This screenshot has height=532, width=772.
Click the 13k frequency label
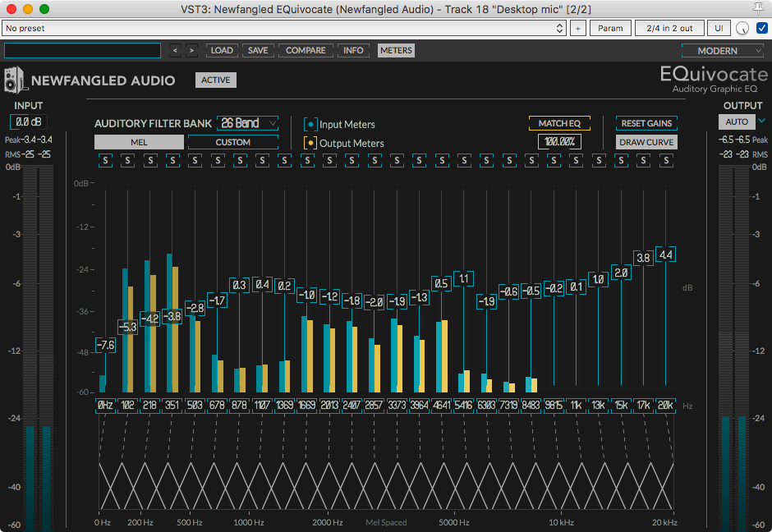(599, 406)
